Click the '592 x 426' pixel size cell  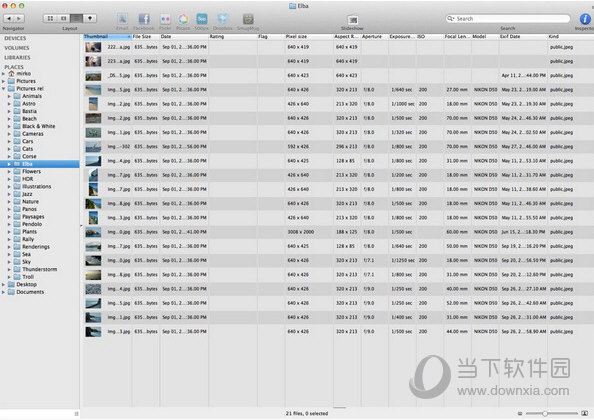pos(298,147)
